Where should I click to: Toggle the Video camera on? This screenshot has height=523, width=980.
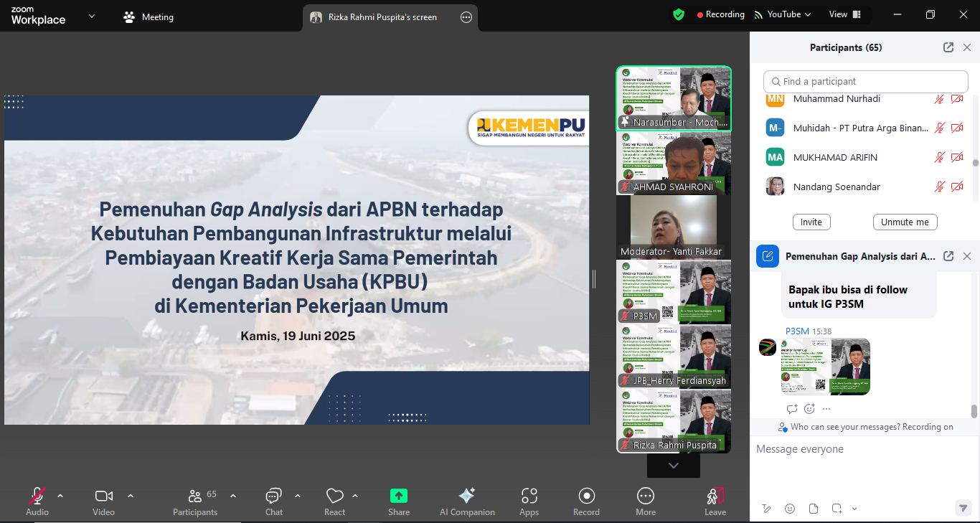103,496
